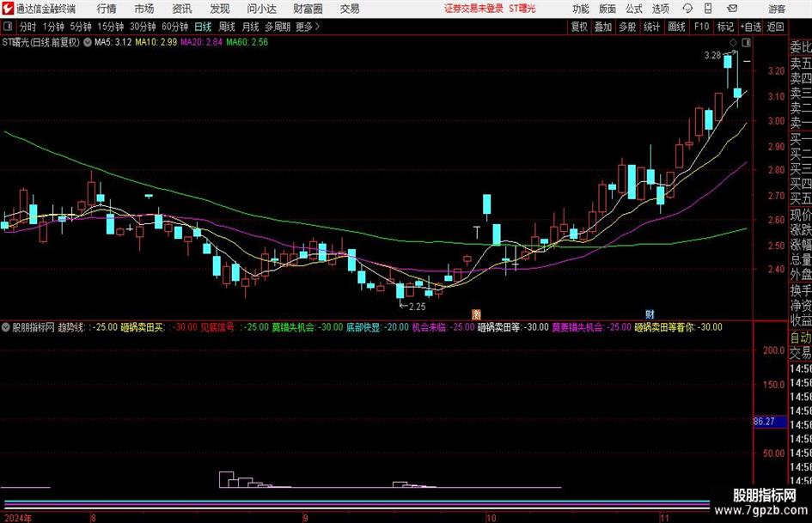Select the 日线 daily period
This screenshot has height=523, width=812.
click(203, 27)
